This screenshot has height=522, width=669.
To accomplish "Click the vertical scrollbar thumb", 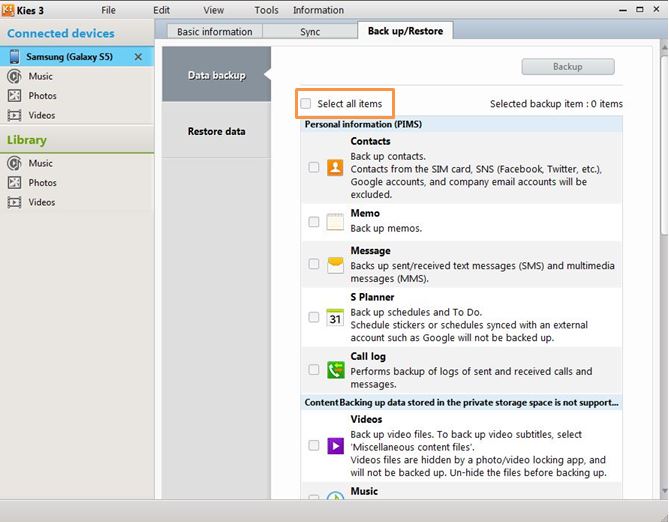I will [x=664, y=145].
